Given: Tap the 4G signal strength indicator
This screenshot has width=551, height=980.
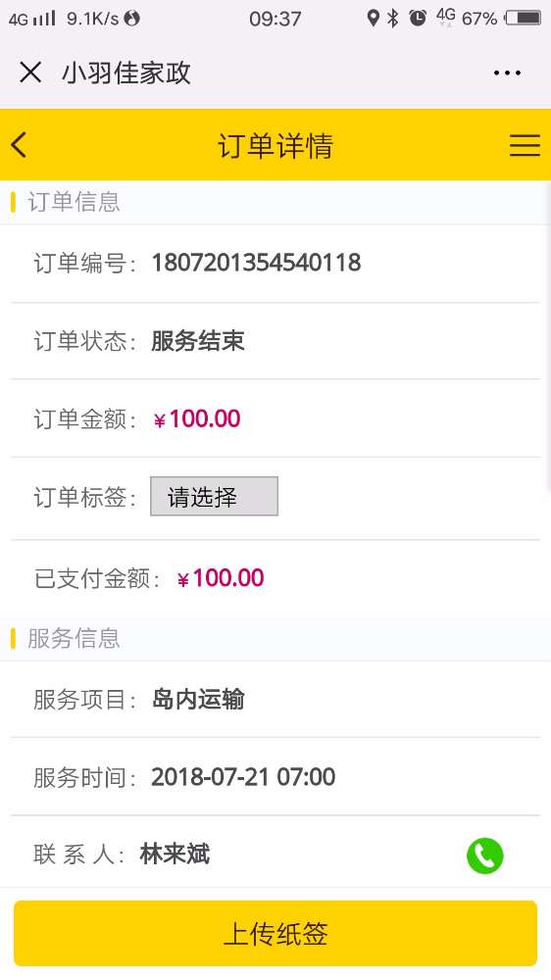Looking at the screenshot, I should pyautogui.click(x=32, y=18).
